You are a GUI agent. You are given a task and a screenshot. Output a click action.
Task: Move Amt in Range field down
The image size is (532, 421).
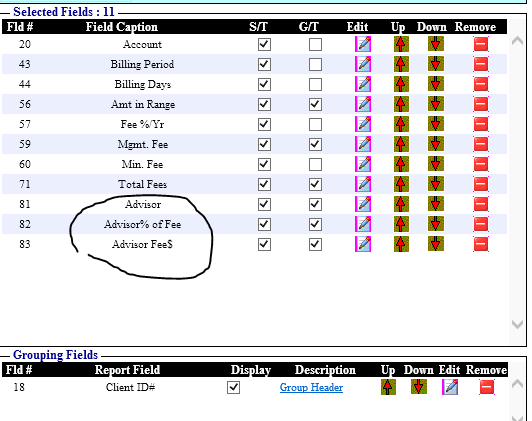[436, 104]
